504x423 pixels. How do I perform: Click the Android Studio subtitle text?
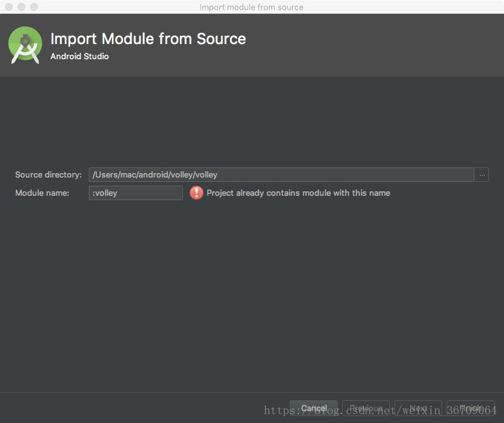point(80,56)
